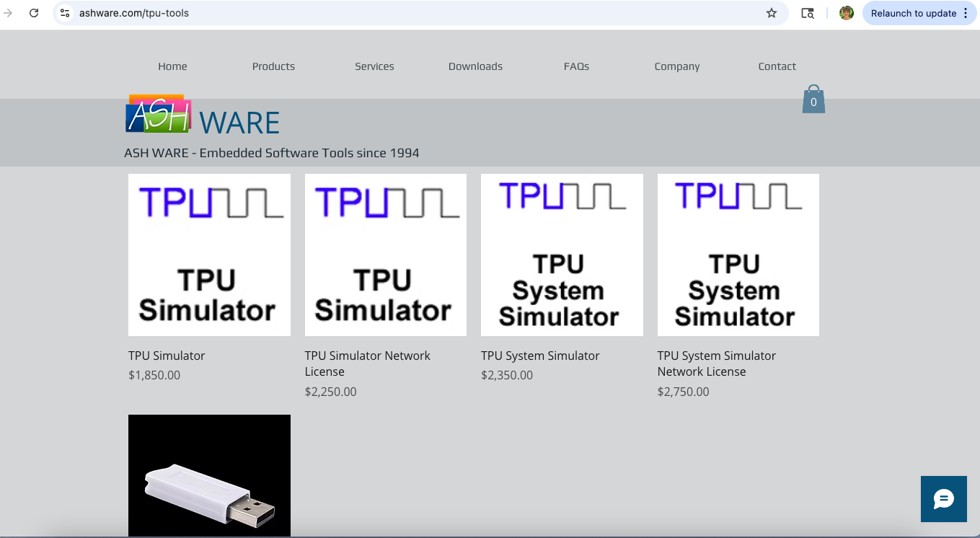Open the site information icon in address bar

coord(65,13)
